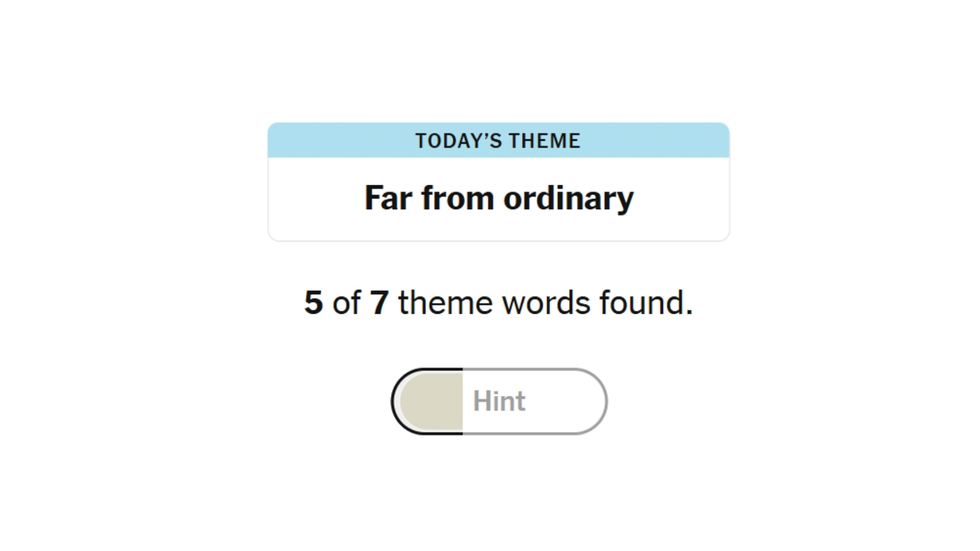Screen dimensions: 980x551
Task: Click the theme title Far from ordinary
Action: point(499,198)
